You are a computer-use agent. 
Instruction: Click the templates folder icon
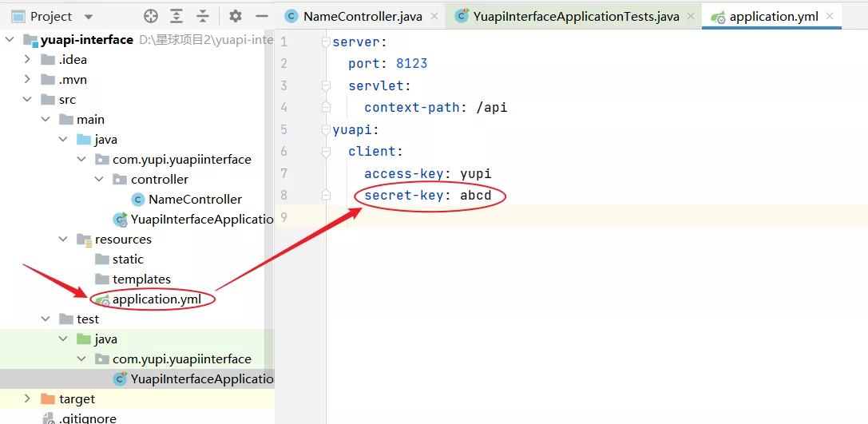(102, 279)
